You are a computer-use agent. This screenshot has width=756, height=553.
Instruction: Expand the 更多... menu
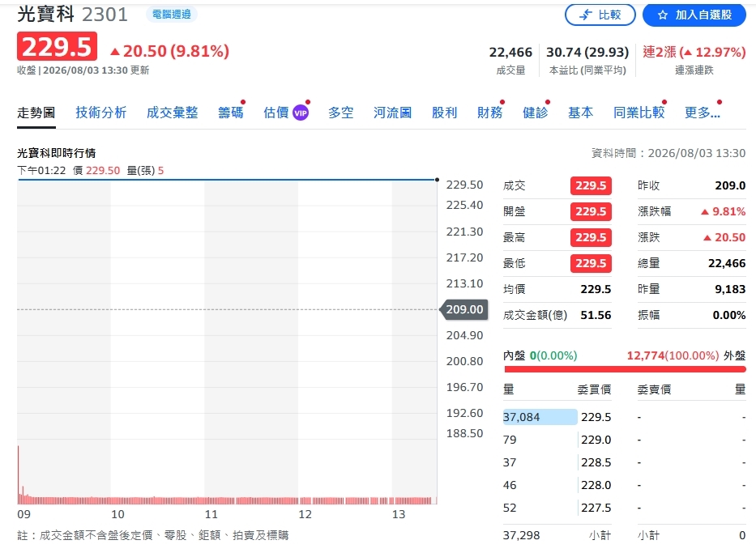pyautogui.click(x=702, y=113)
